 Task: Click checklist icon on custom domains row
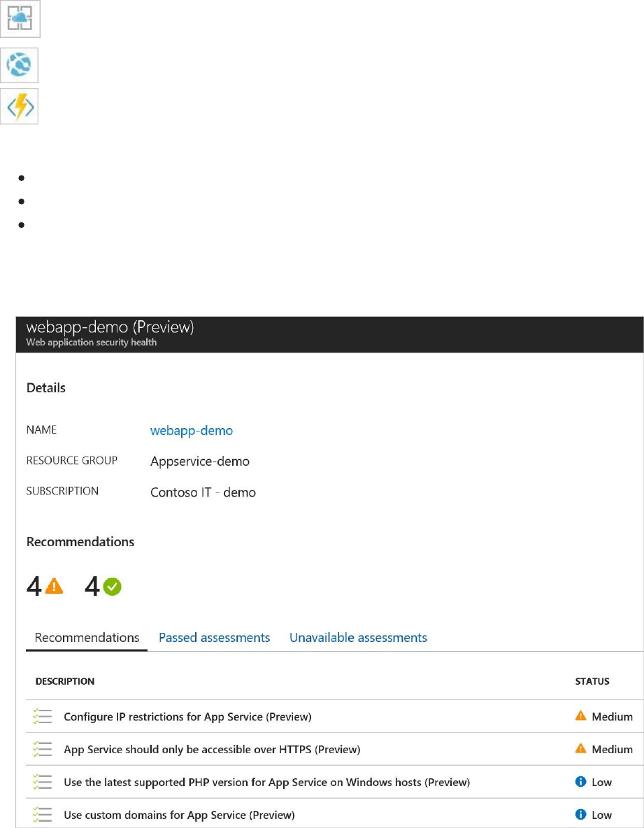[x=42, y=815]
